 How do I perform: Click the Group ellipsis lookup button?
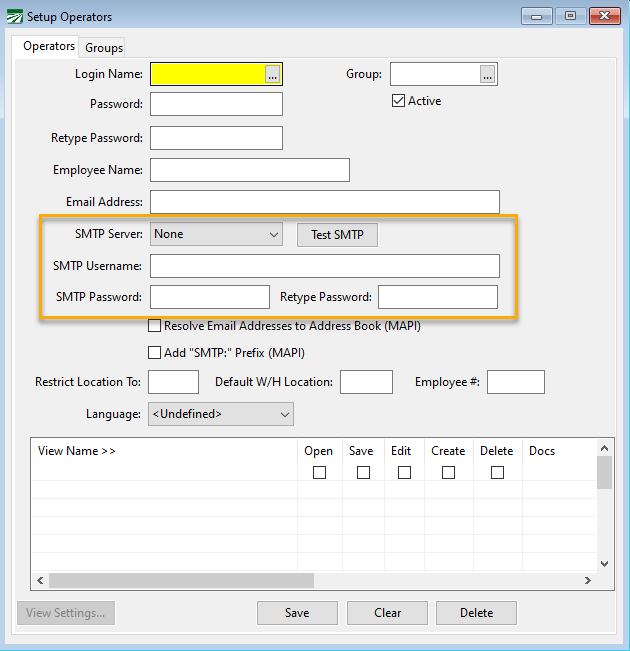[487, 74]
